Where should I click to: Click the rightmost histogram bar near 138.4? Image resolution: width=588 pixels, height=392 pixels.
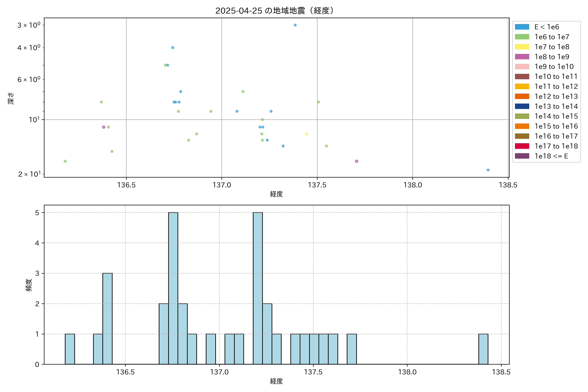(483, 349)
